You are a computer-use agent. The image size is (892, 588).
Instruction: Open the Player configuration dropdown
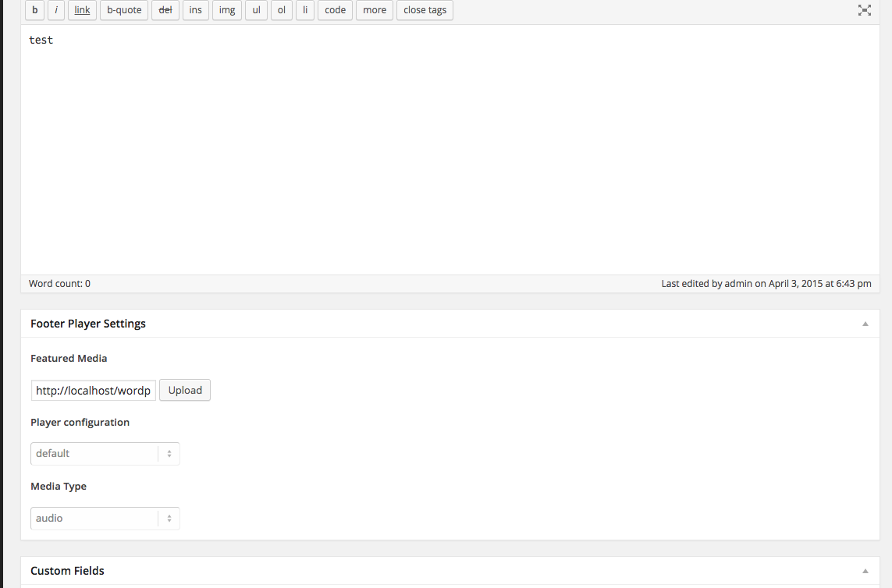105,453
